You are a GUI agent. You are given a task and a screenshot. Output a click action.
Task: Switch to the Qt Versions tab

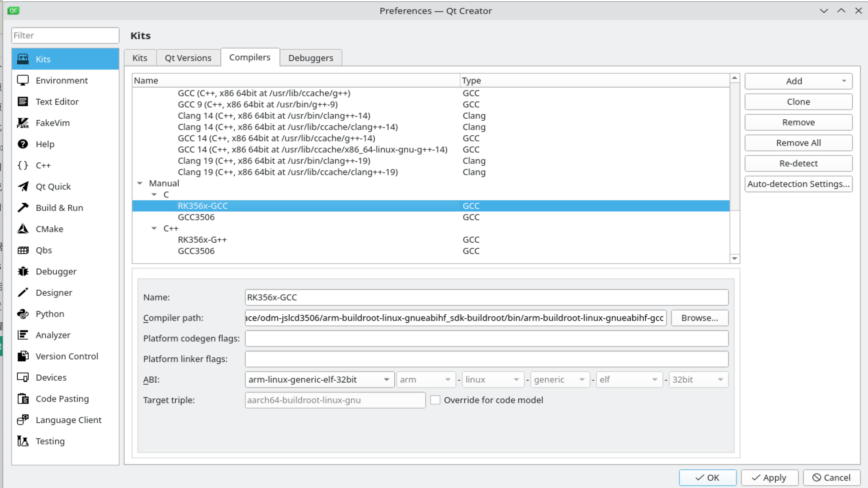point(188,58)
